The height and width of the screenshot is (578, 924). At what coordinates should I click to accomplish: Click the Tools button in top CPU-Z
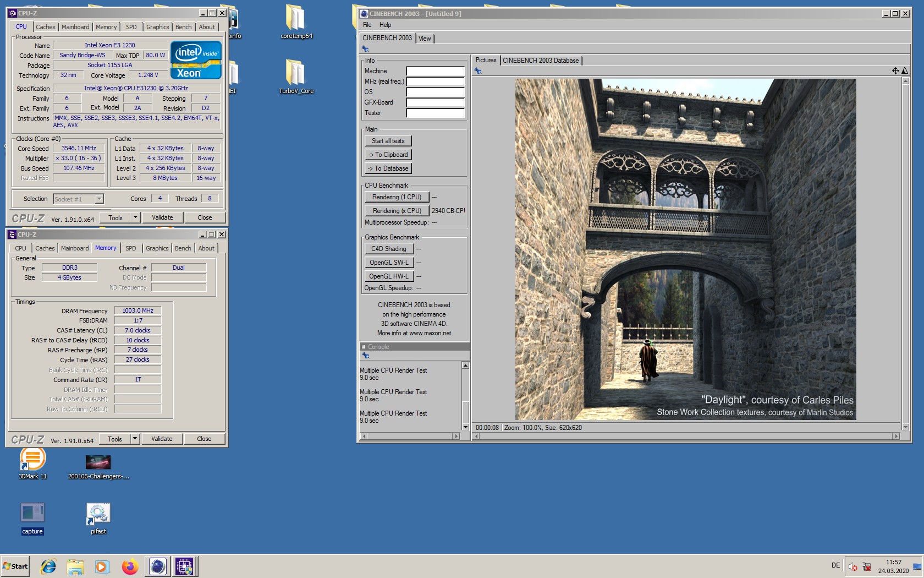tap(116, 217)
